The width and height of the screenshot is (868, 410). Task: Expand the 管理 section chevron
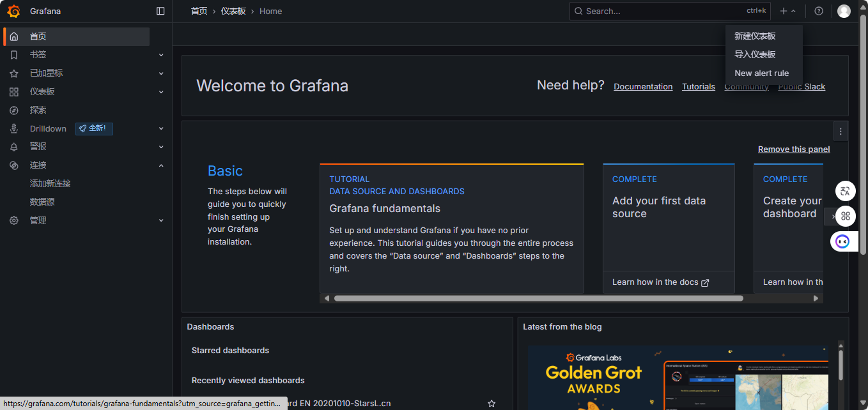(161, 220)
